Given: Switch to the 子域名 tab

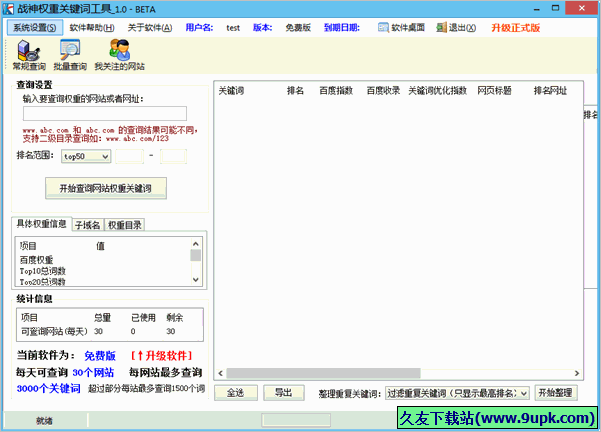Looking at the screenshot, I should [87, 225].
